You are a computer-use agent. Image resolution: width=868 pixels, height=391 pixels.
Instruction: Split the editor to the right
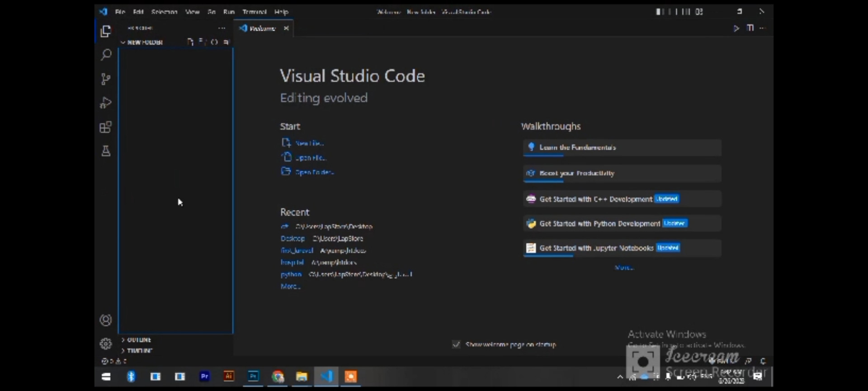click(750, 28)
